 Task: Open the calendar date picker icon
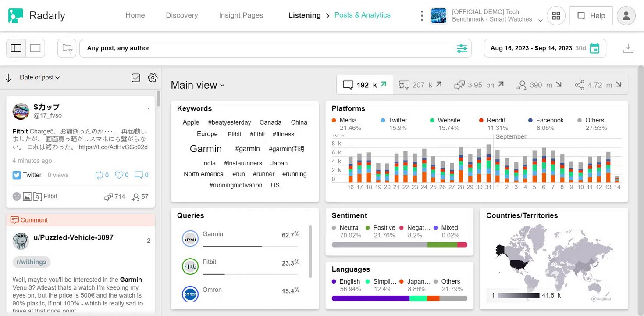(594, 48)
